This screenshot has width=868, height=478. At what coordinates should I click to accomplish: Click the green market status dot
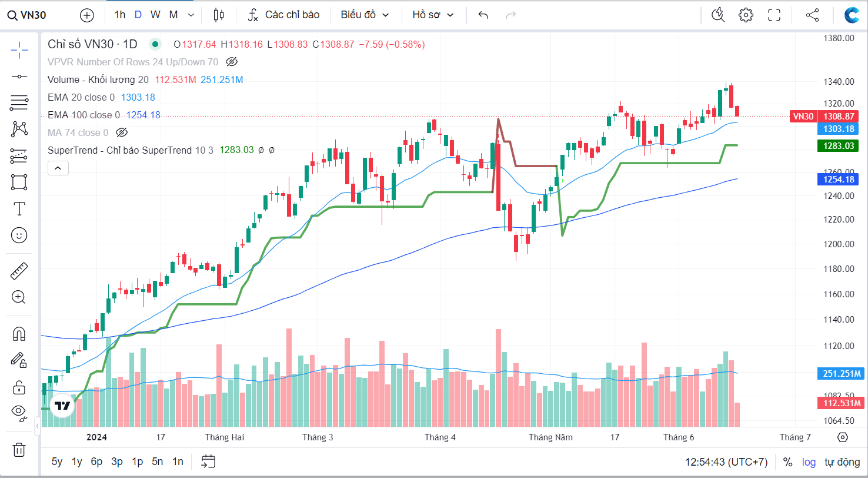(155, 44)
